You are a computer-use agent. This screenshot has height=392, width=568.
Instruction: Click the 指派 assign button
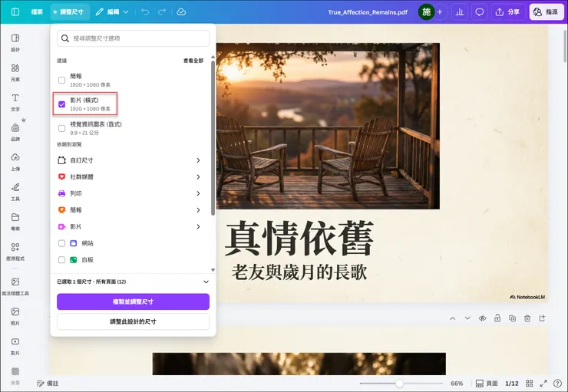pos(547,12)
